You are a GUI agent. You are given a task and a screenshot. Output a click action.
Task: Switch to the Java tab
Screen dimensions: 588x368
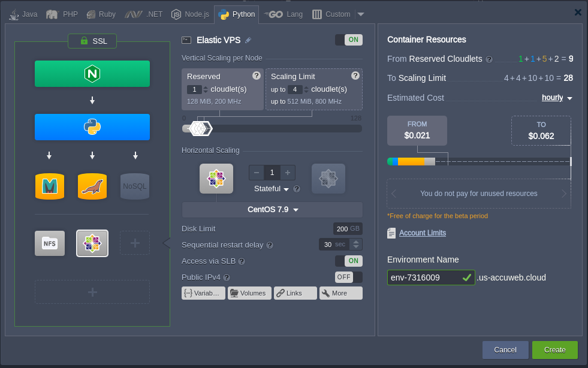pyautogui.click(x=24, y=14)
